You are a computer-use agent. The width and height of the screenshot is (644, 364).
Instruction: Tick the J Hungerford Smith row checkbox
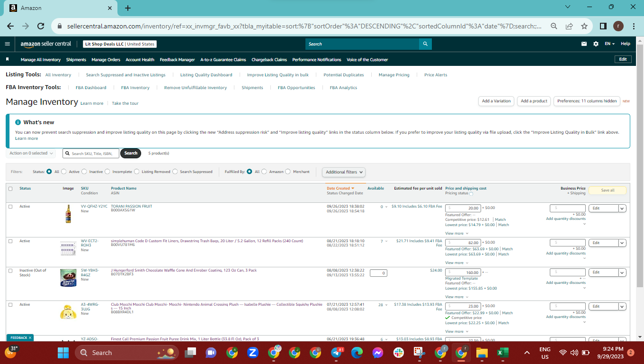pyautogui.click(x=10, y=271)
